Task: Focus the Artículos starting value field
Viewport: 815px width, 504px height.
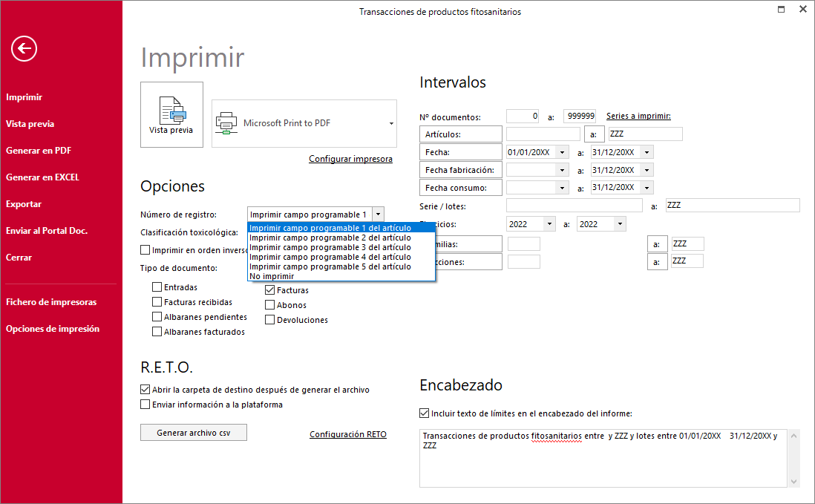Action: (543, 134)
